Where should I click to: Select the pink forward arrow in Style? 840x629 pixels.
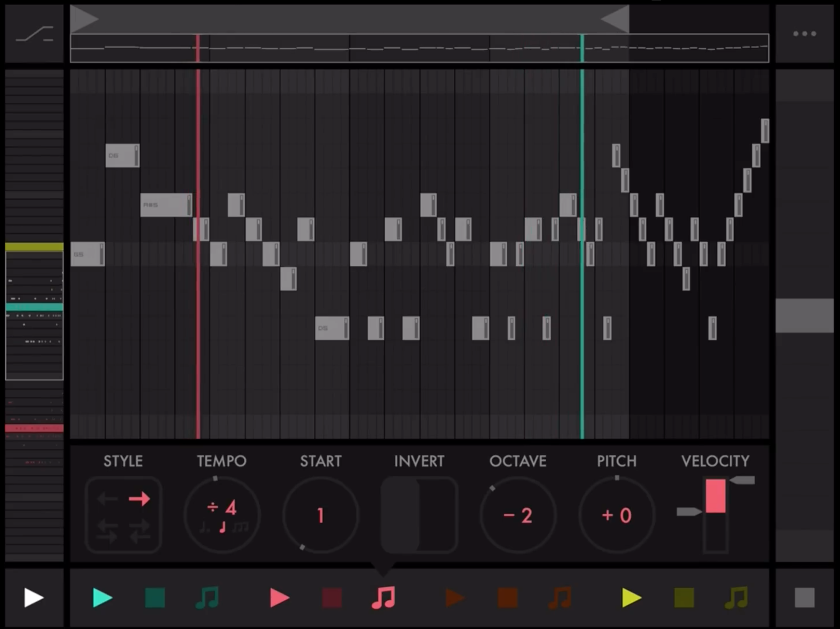[139, 498]
